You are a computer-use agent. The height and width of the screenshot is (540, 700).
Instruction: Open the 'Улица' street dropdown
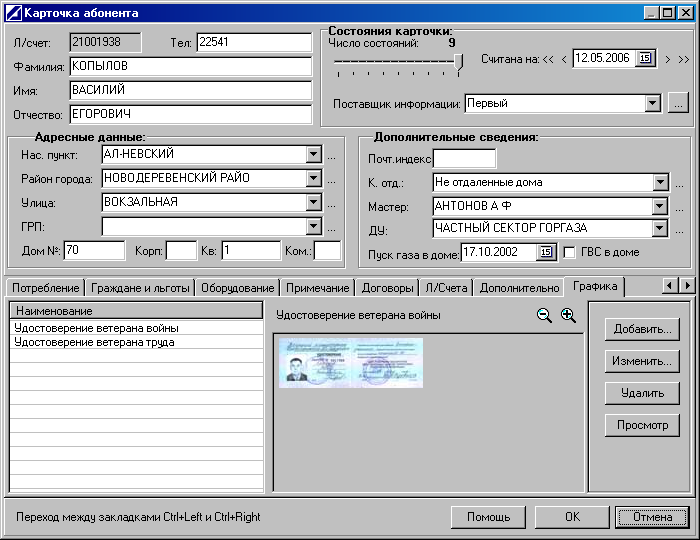point(313,203)
